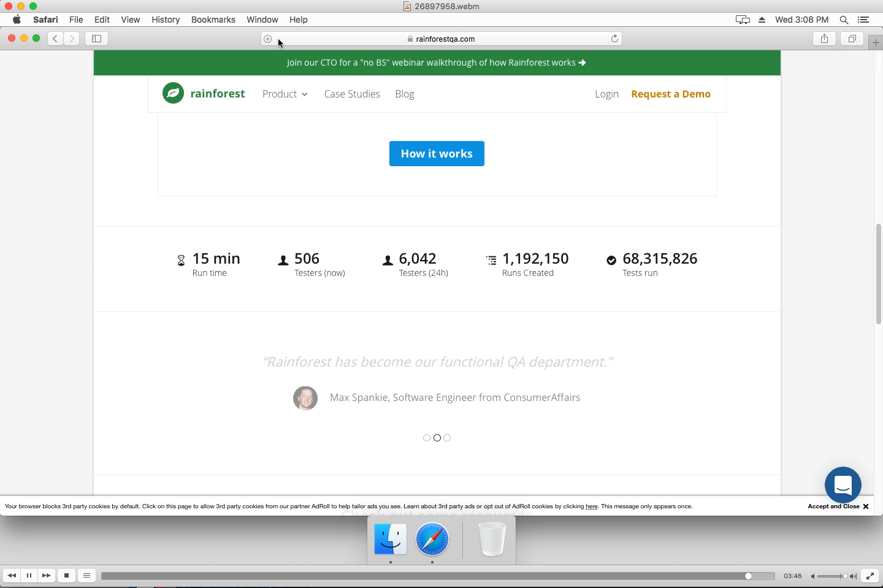Screen dimensions: 883x588
Task: Go to the Blog link
Action: point(405,94)
